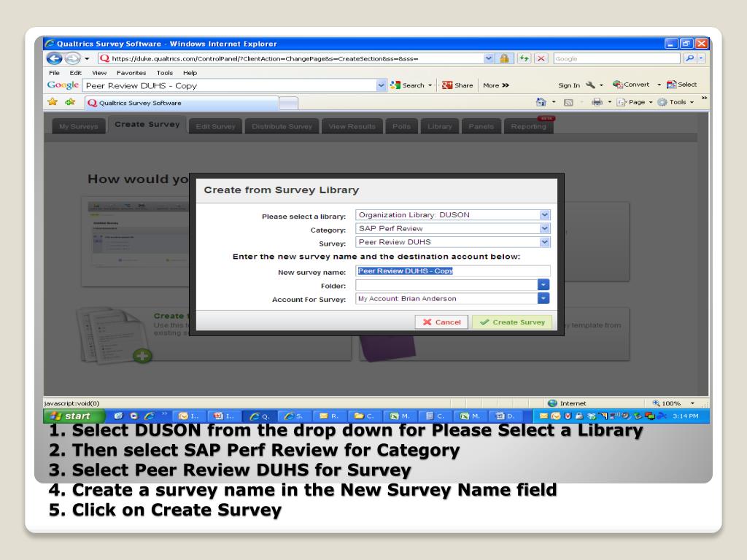This screenshot has height=560, width=747.
Task: Switch to the Edit Survey tab
Action: pyautogui.click(x=215, y=126)
